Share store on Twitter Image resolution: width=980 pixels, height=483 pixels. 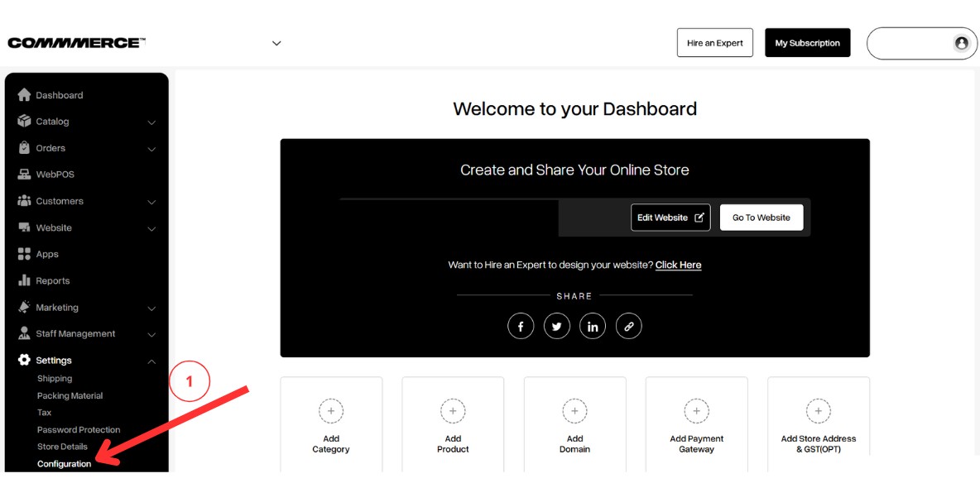(557, 326)
